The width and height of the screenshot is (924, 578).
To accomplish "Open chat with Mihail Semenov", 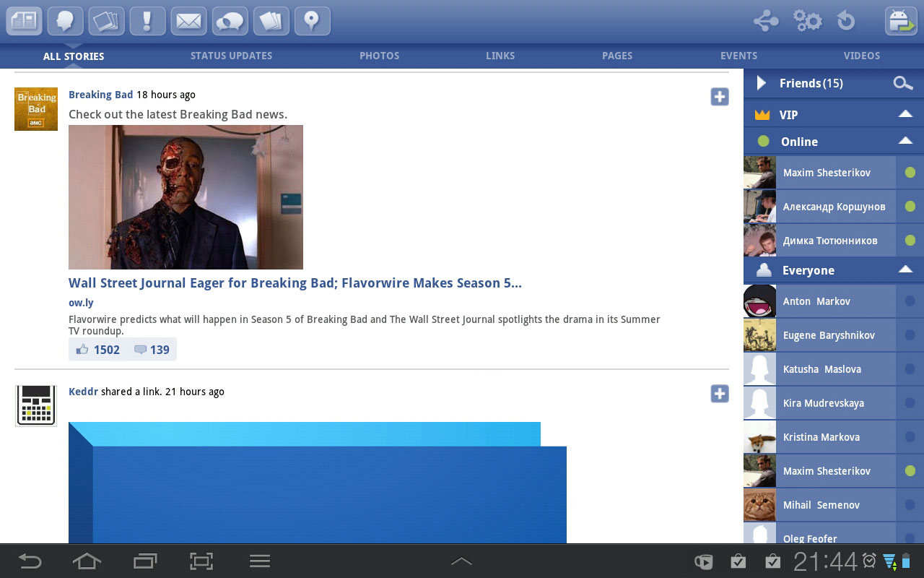I will click(834, 505).
